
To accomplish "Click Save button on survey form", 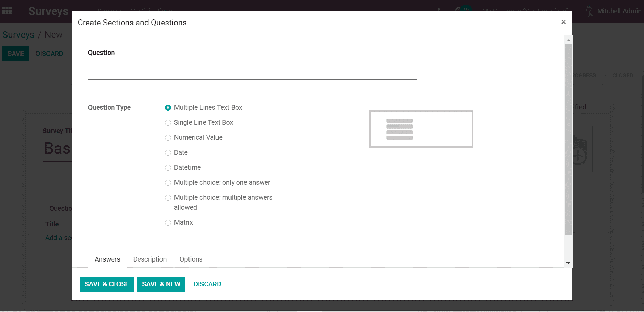I will click(16, 54).
